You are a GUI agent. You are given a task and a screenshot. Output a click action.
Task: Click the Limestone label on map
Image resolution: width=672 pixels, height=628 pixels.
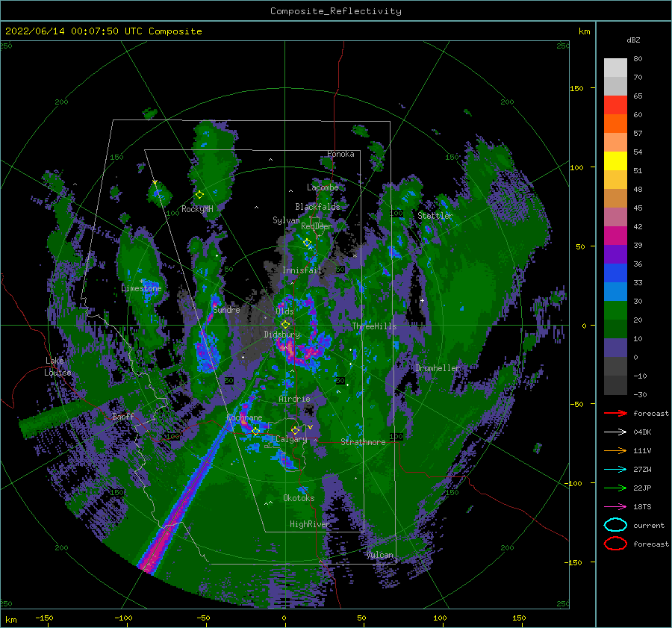pyautogui.click(x=141, y=288)
